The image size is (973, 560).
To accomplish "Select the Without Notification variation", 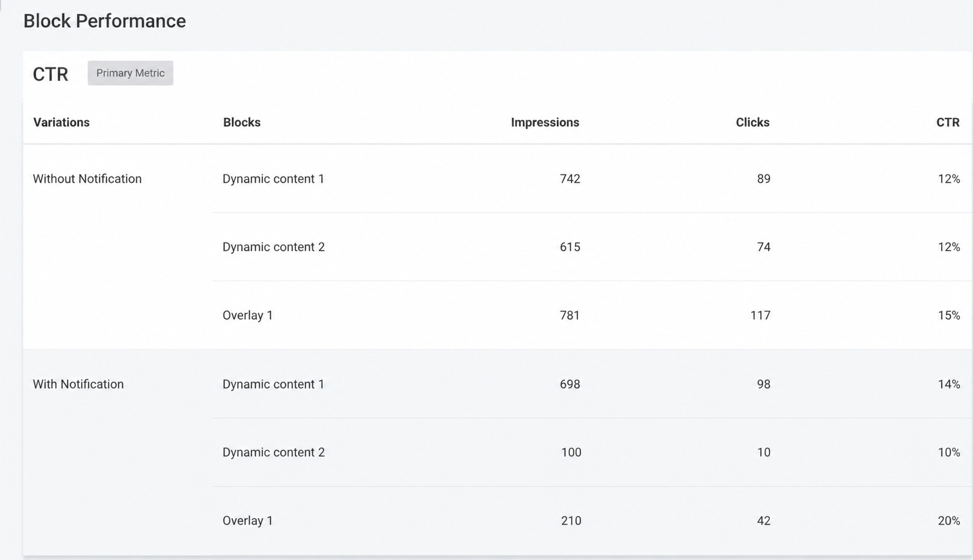I will [87, 179].
